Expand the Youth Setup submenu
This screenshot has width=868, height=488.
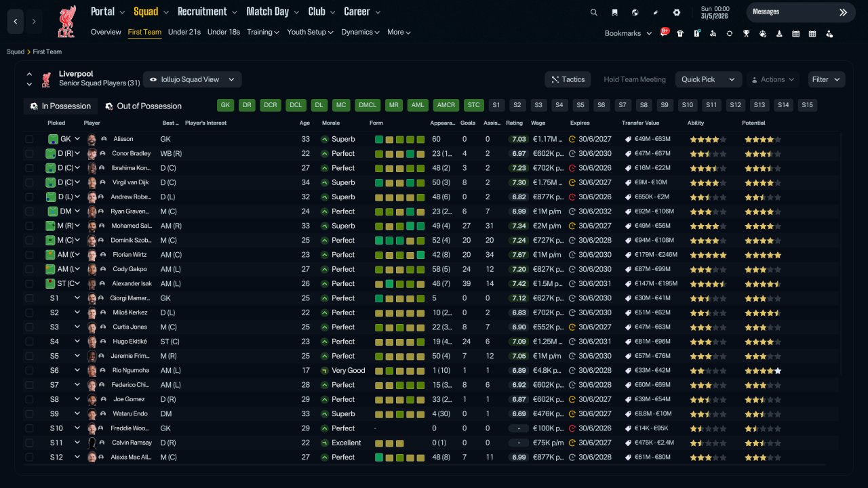pyautogui.click(x=310, y=32)
